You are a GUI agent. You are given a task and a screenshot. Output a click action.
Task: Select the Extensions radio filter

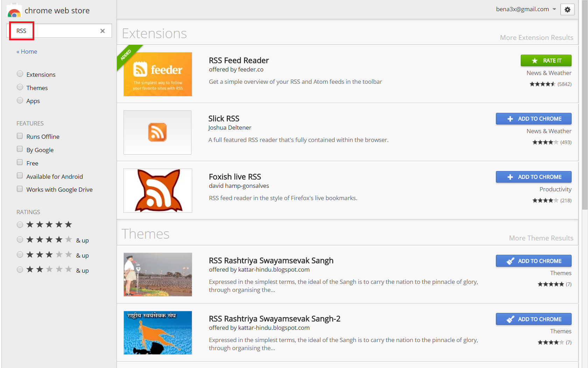pyautogui.click(x=20, y=74)
